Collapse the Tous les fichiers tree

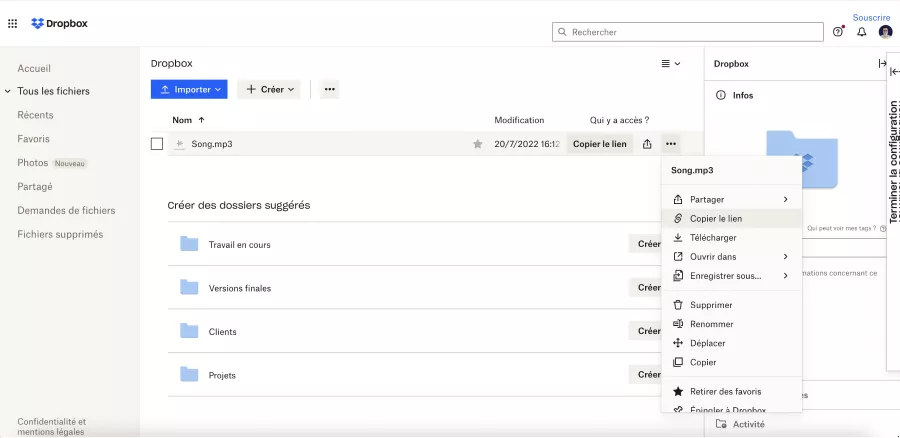pos(8,91)
